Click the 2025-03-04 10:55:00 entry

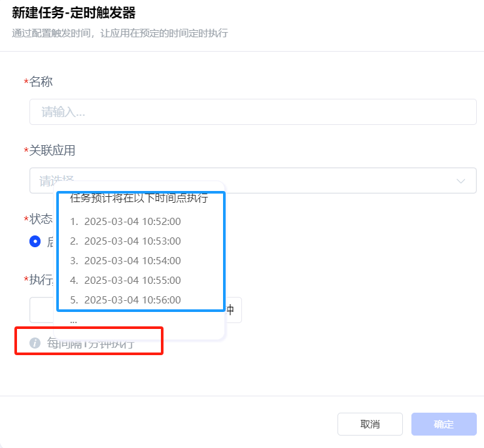click(132, 281)
